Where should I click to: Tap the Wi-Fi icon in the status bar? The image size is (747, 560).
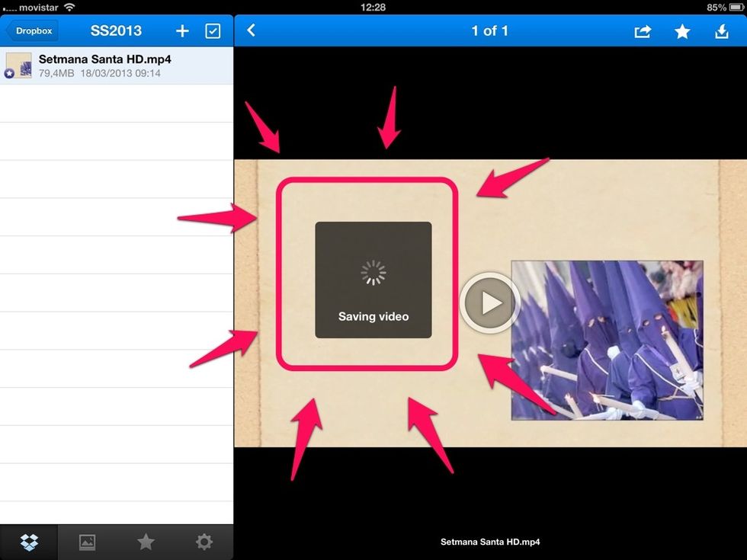click(x=70, y=7)
